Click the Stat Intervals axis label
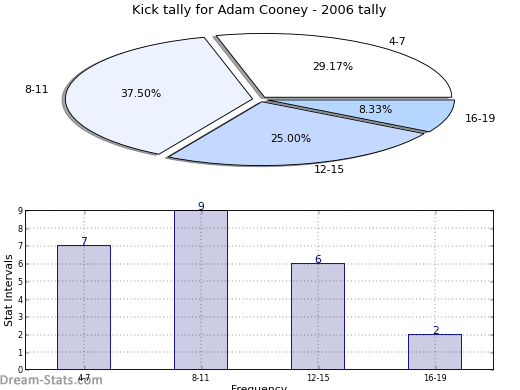This screenshot has width=520, height=390. (8, 291)
